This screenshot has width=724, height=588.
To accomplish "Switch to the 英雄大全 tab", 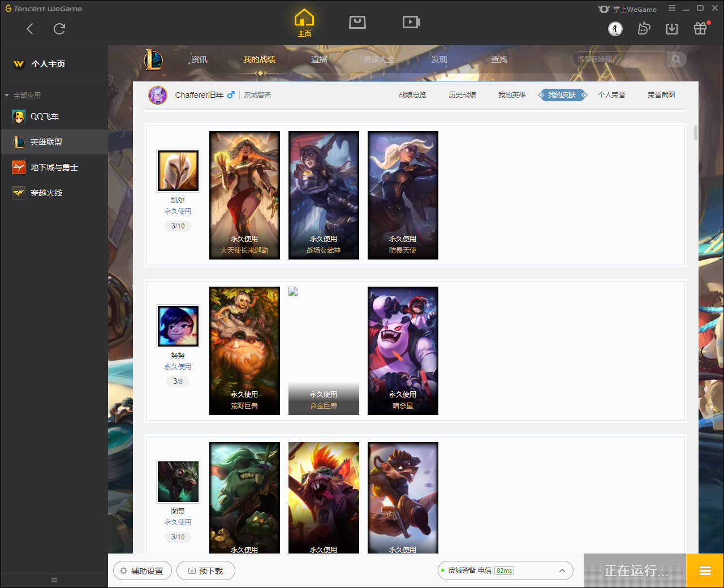I will [379, 59].
